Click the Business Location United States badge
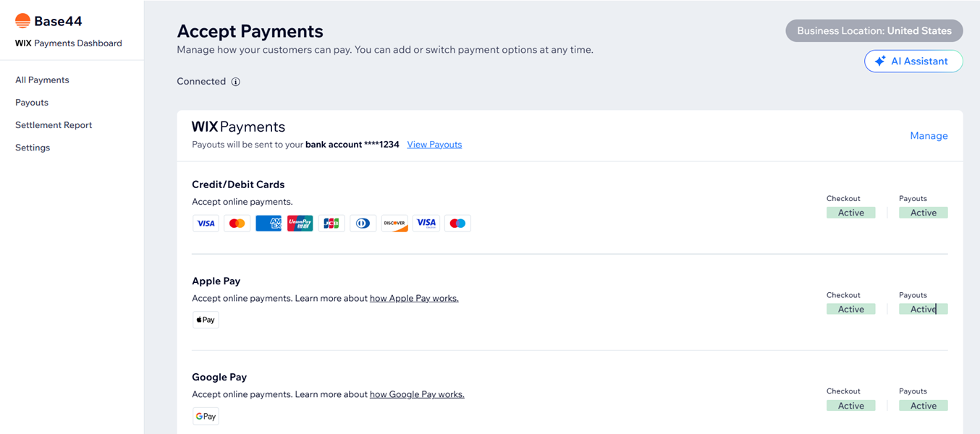This screenshot has width=980, height=434. (874, 30)
